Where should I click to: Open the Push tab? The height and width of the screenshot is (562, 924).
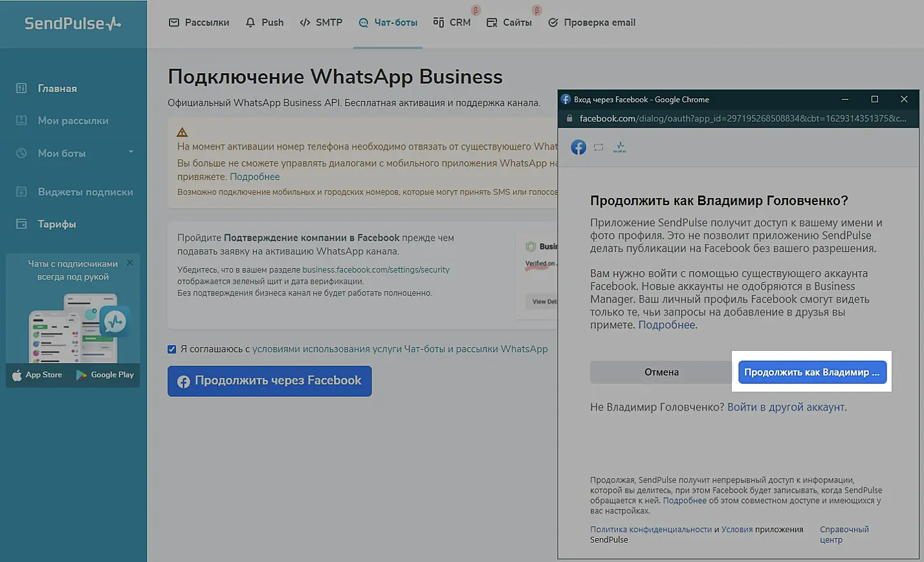tap(265, 23)
